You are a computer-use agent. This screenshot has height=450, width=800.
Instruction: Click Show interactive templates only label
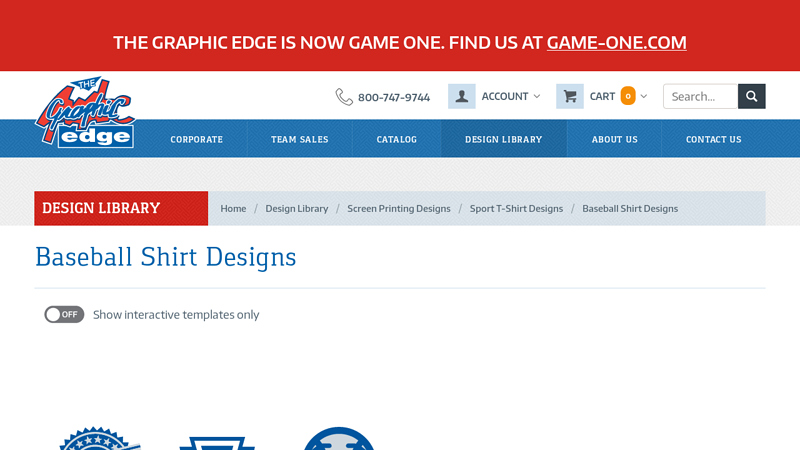176,315
